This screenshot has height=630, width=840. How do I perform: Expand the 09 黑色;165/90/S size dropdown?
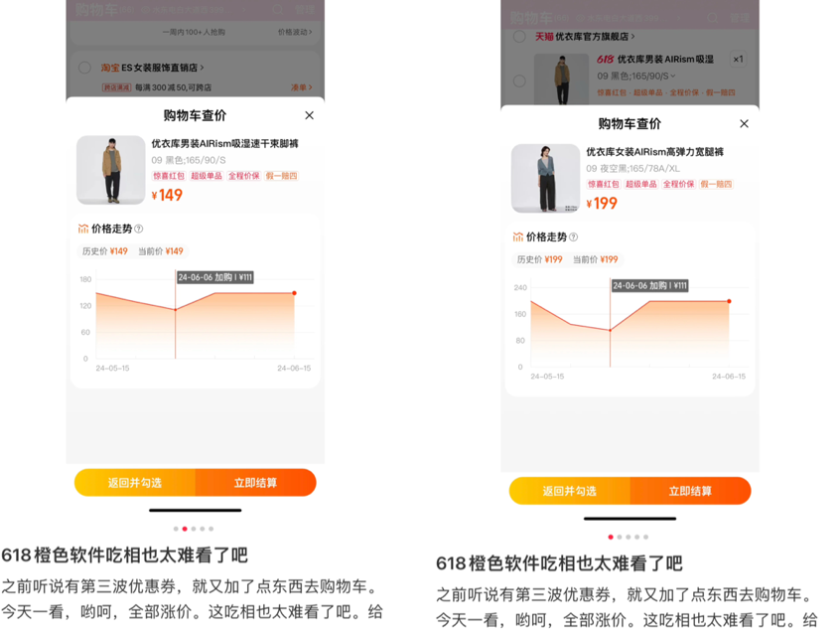pyautogui.click(x=635, y=77)
